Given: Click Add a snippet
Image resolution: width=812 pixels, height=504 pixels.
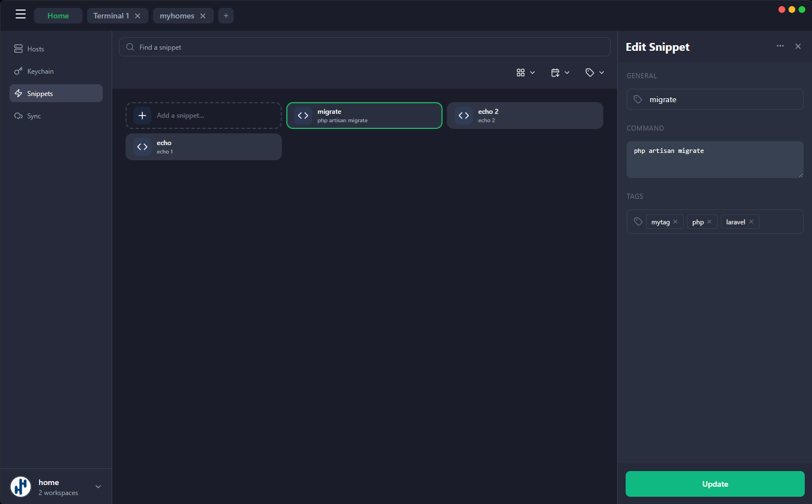Looking at the screenshot, I should (203, 116).
